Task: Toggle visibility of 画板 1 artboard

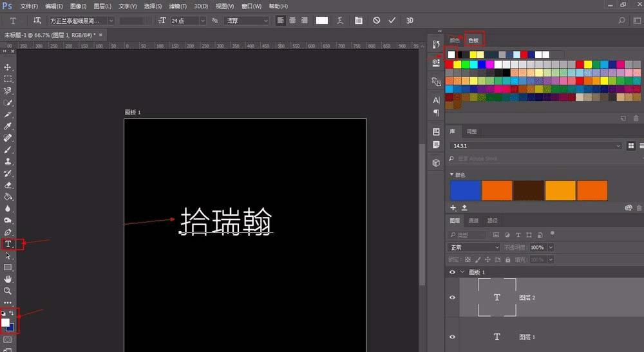Action: (452, 272)
